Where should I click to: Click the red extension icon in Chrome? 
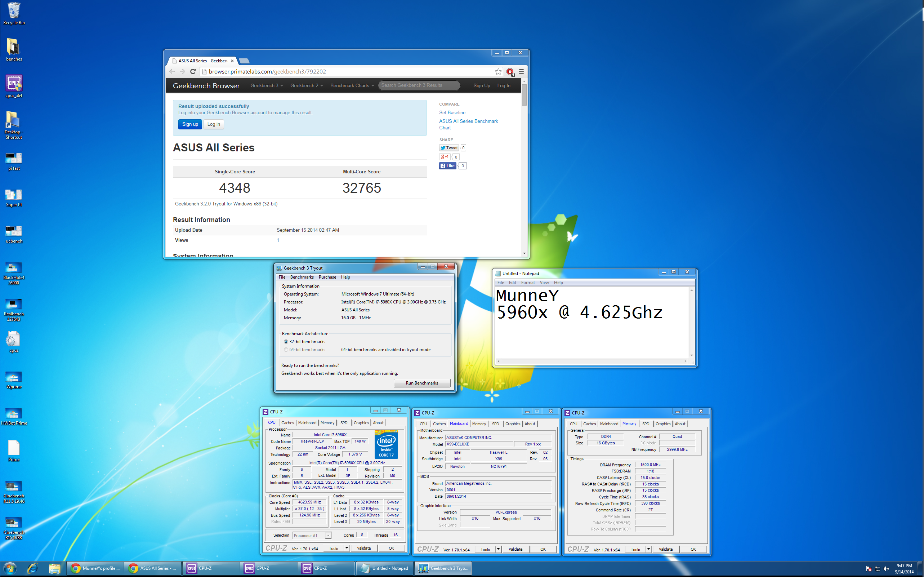510,72
